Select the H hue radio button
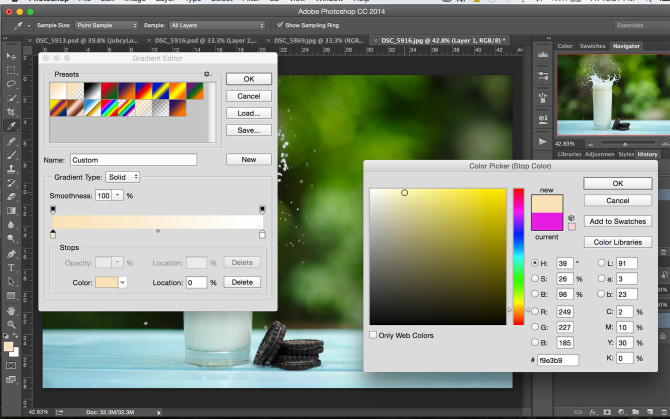The height and width of the screenshot is (419, 670). point(535,263)
